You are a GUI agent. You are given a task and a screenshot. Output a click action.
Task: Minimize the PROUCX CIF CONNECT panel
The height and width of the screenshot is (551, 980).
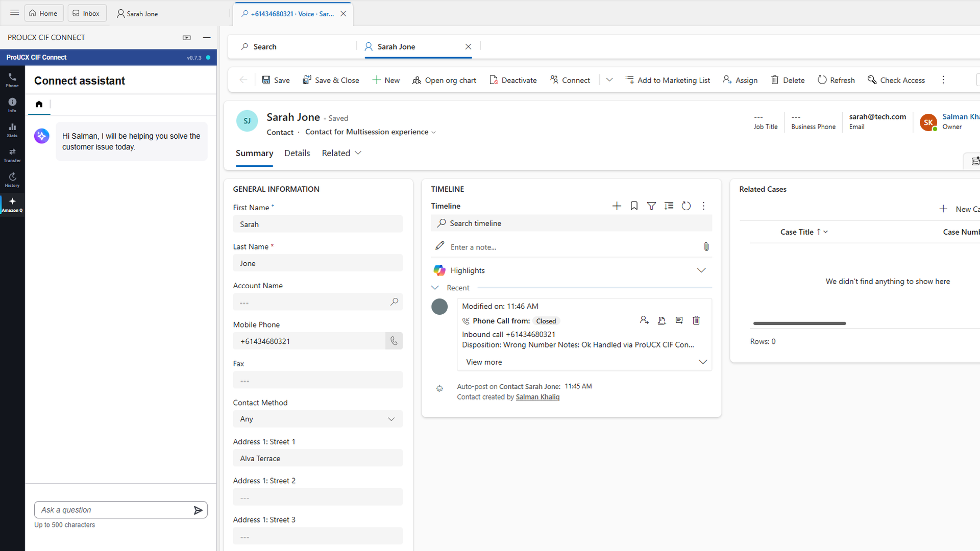coord(207,37)
